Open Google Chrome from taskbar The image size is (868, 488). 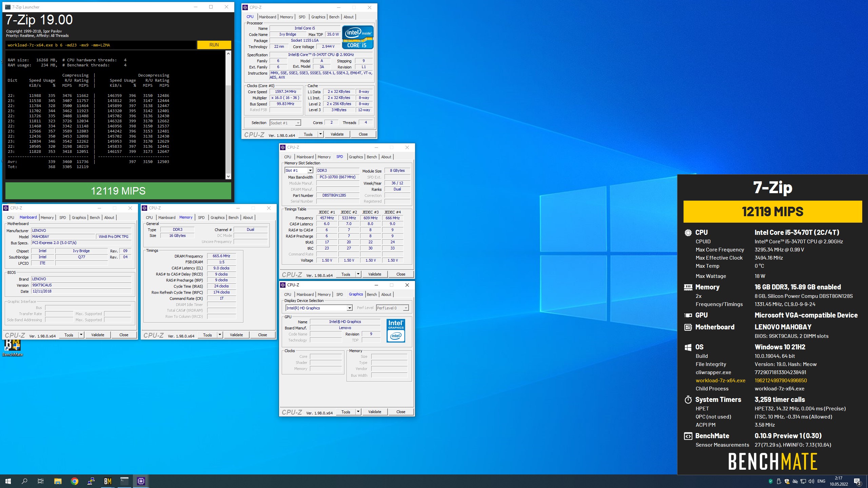click(x=74, y=481)
